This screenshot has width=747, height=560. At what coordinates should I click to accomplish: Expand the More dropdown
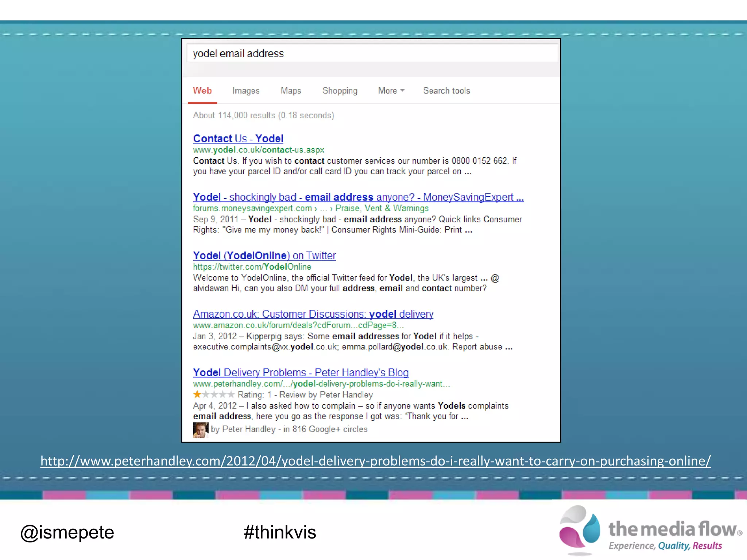[391, 91]
